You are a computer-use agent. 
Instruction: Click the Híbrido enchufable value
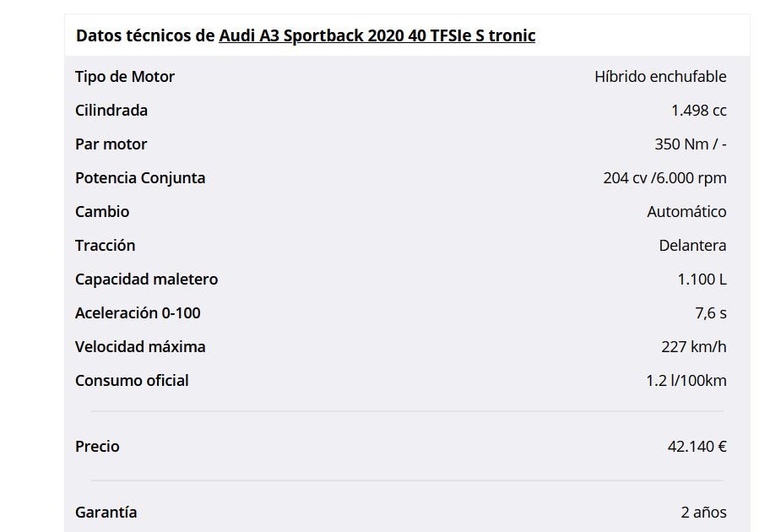pos(660,77)
